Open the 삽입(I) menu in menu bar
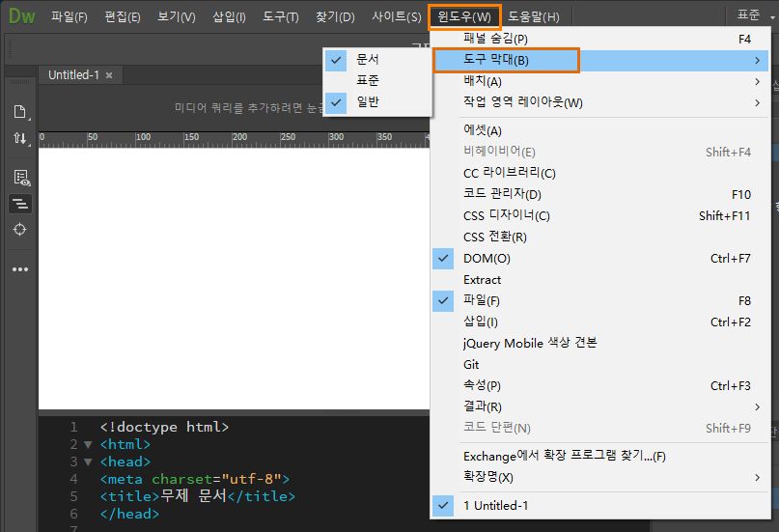The height and width of the screenshot is (532, 779). click(x=229, y=16)
